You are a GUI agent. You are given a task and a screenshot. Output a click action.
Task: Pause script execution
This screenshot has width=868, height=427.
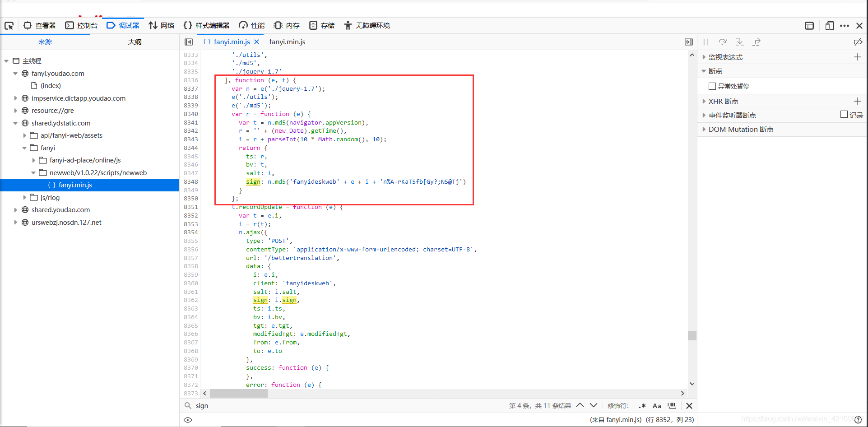tap(706, 42)
